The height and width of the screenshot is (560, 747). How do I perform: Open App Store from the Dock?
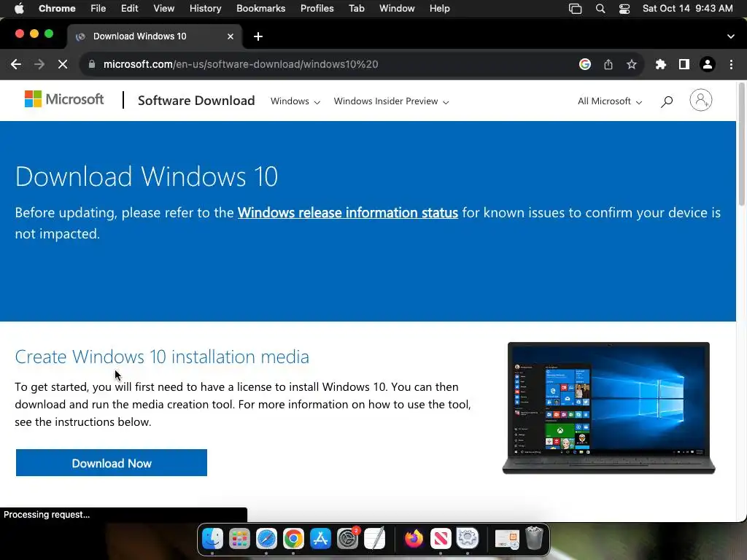(321, 539)
